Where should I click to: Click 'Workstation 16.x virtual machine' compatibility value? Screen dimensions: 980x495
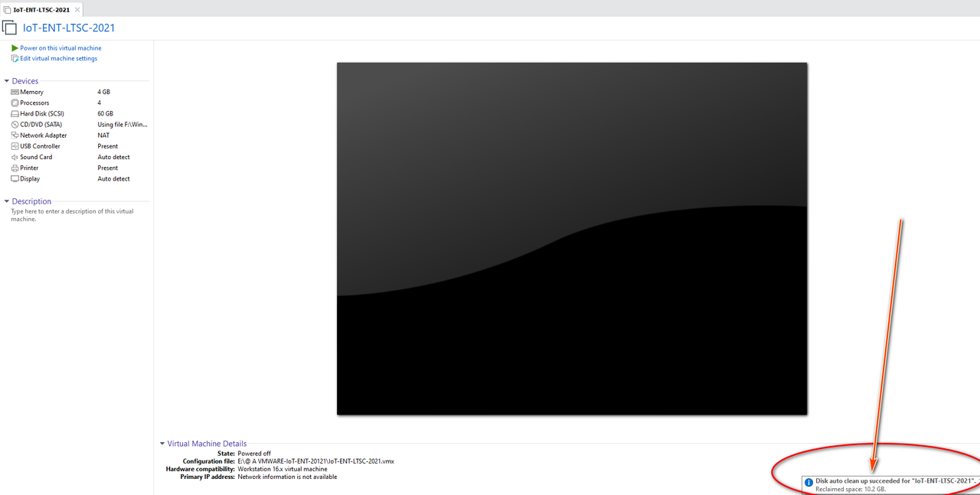pyautogui.click(x=283, y=469)
